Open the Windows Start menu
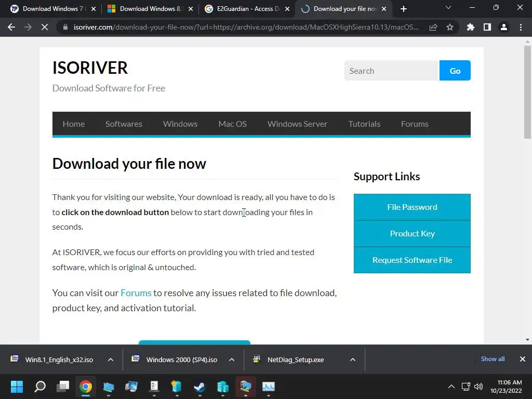The height and width of the screenshot is (399, 532). [17, 387]
